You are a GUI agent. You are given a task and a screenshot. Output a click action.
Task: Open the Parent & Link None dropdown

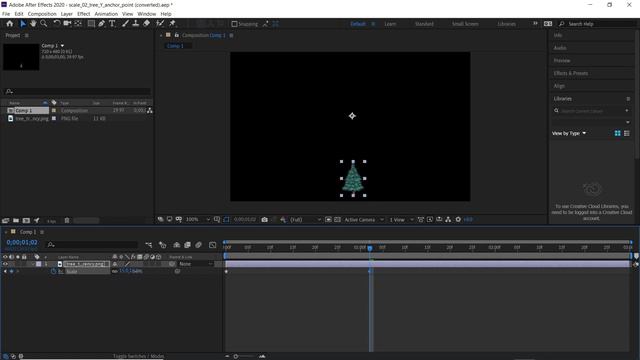point(195,264)
